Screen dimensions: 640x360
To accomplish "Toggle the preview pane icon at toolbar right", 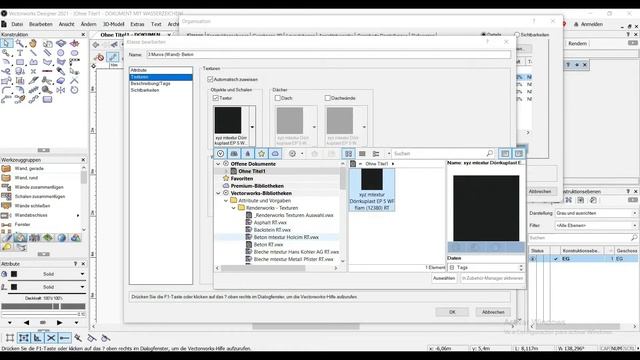I will 519,153.
